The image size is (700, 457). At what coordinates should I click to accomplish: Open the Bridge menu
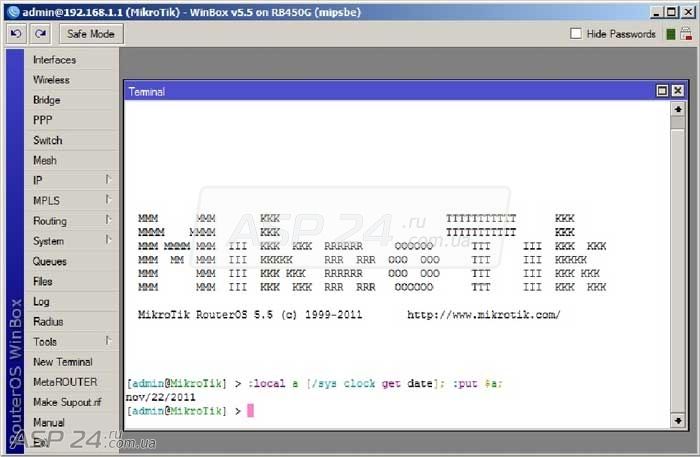click(71, 100)
